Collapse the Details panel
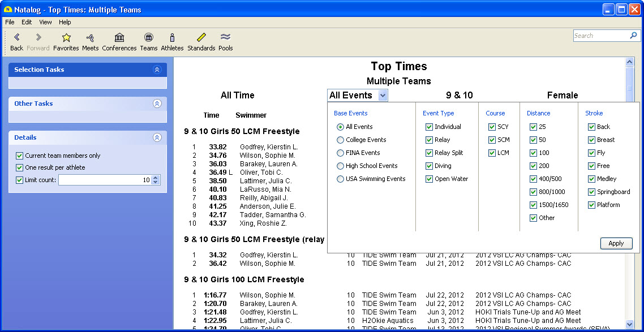This screenshot has height=332, width=644. point(157,137)
